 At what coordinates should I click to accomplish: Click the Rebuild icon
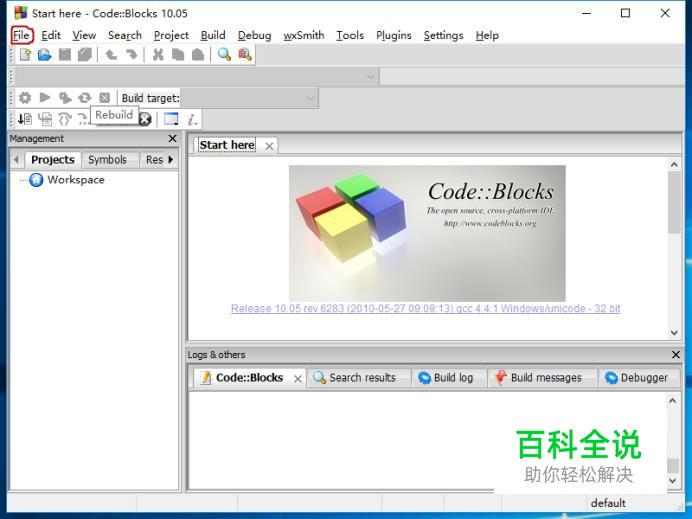(x=85, y=98)
